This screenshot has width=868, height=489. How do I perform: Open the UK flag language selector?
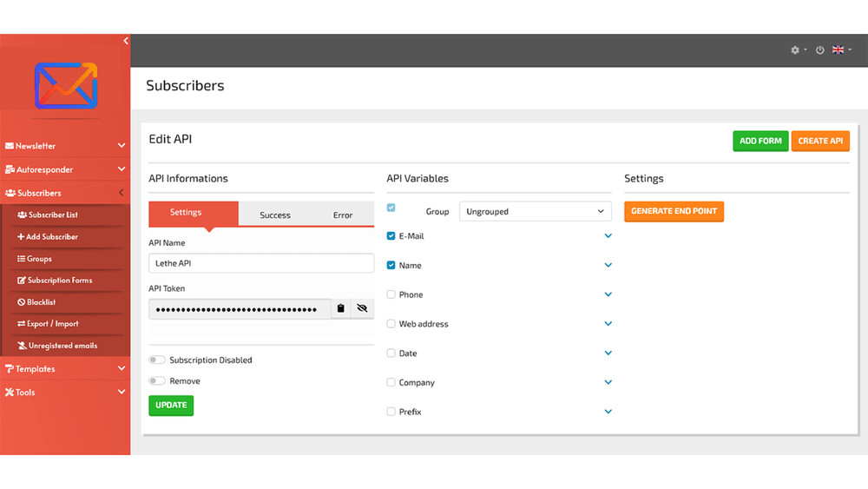tap(842, 50)
